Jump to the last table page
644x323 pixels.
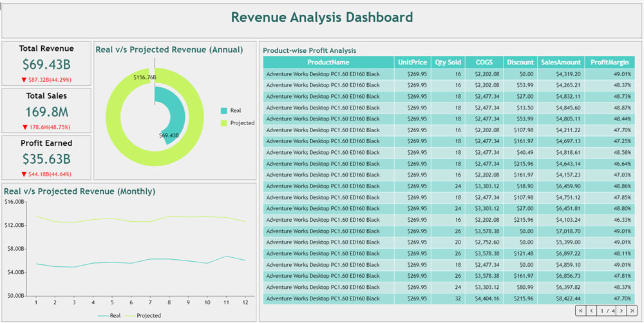(x=632, y=311)
